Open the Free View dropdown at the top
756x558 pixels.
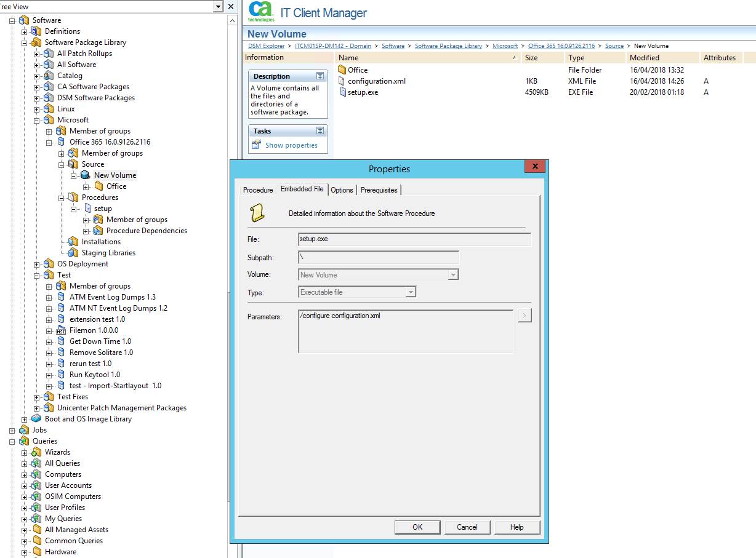coord(217,5)
